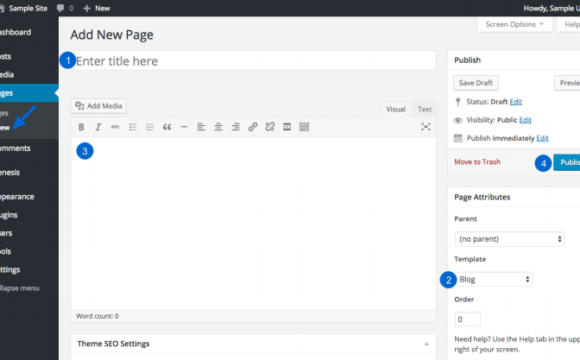Viewport: 580px width, 360px height.
Task: Open the Template dropdown showing Blog
Action: pyautogui.click(x=494, y=279)
